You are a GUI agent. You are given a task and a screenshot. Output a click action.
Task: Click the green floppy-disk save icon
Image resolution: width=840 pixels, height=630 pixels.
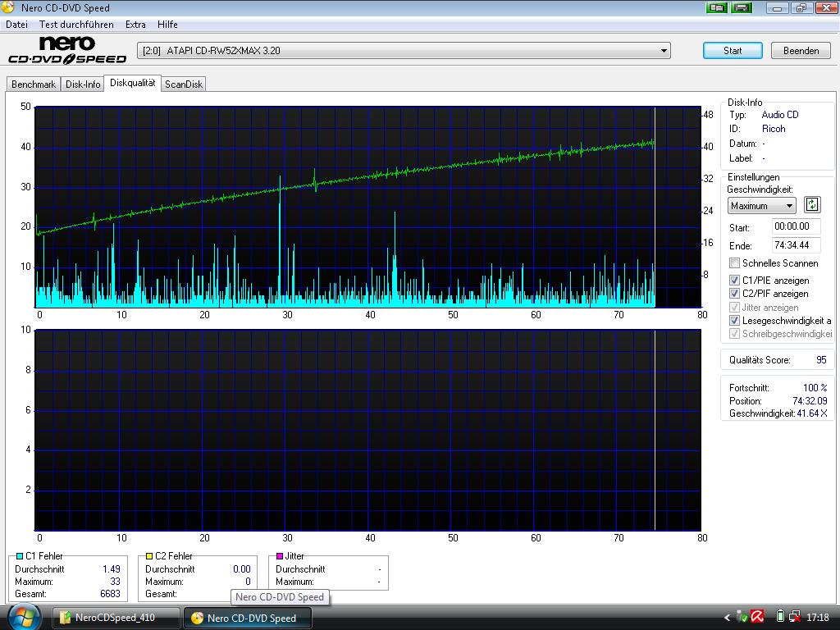742,8
